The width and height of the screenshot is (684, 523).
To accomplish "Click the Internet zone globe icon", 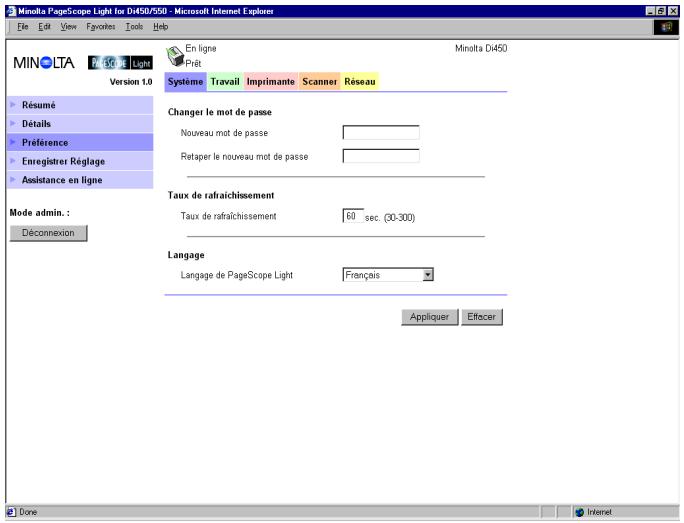I will (x=579, y=512).
